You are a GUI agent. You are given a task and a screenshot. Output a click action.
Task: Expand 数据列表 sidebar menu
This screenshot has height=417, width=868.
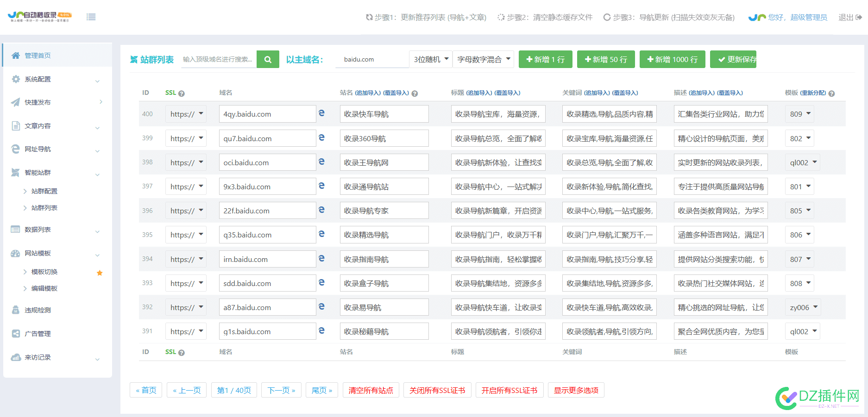point(57,230)
